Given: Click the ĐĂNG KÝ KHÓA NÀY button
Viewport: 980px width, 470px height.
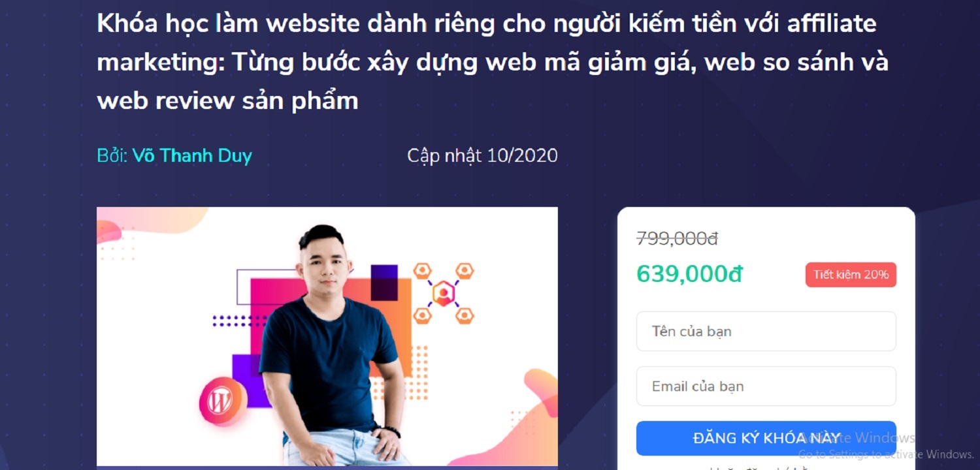Looking at the screenshot, I should point(766,438).
